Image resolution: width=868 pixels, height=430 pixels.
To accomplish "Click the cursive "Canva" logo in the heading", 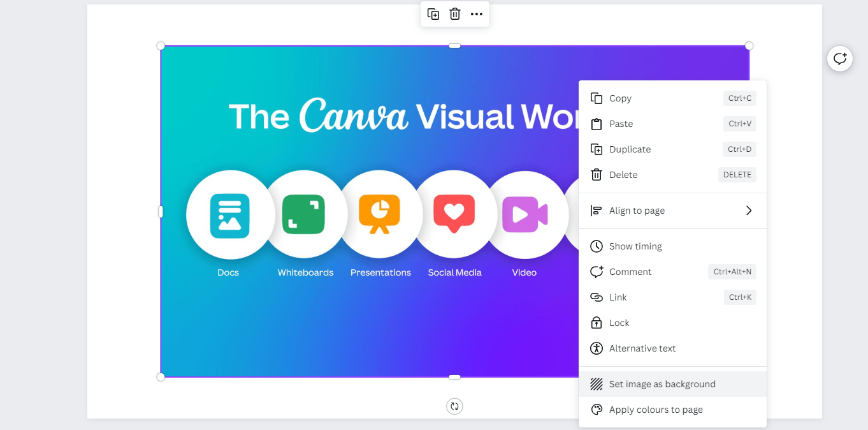I will point(354,115).
